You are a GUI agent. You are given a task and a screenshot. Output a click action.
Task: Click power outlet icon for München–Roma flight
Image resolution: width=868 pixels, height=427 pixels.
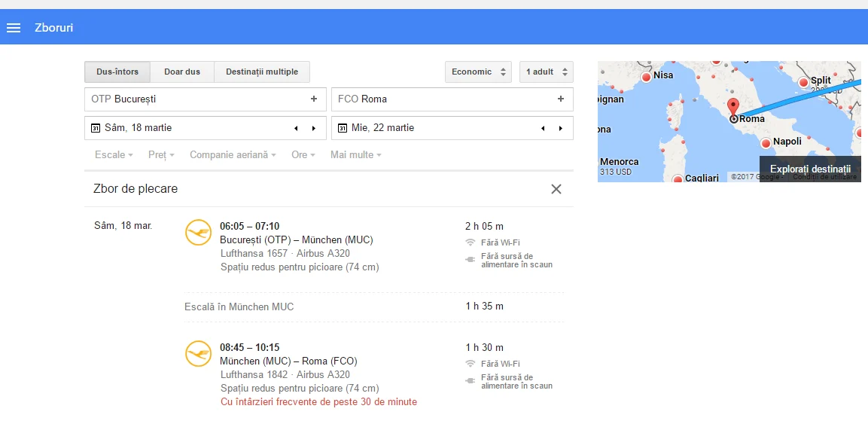[471, 381]
